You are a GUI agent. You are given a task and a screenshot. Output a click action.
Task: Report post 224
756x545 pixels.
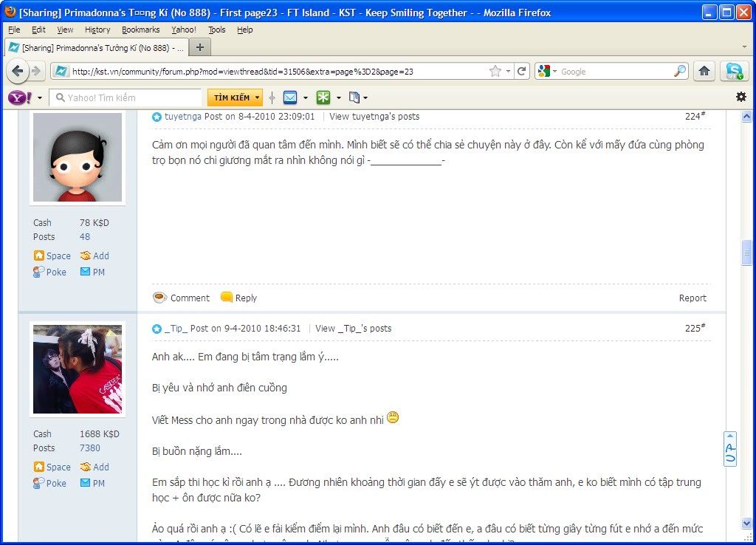point(693,298)
